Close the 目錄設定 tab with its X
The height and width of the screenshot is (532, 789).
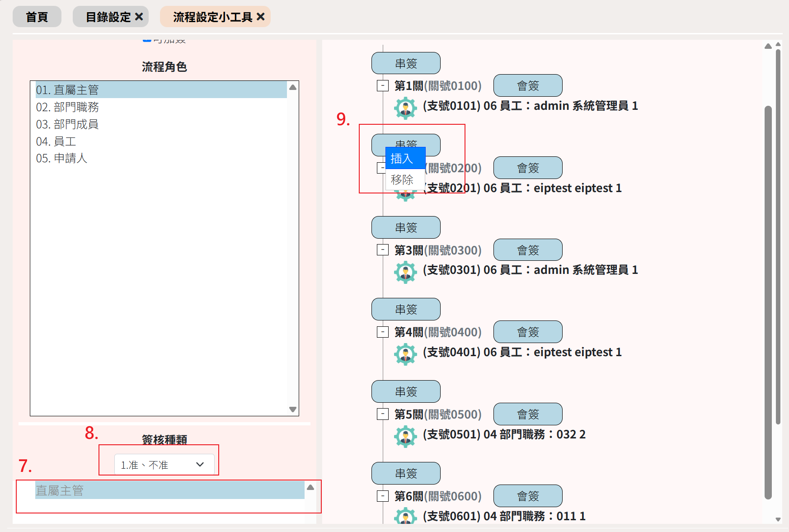[139, 17]
